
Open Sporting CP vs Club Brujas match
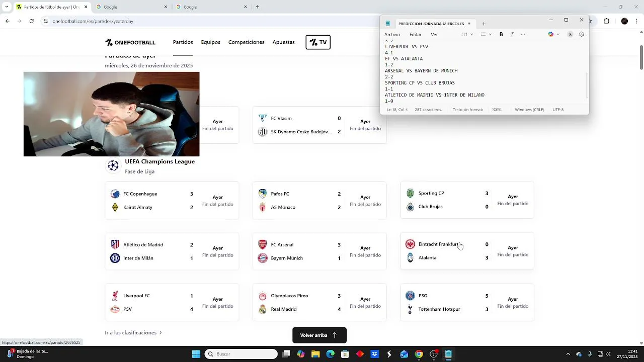coord(467,200)
